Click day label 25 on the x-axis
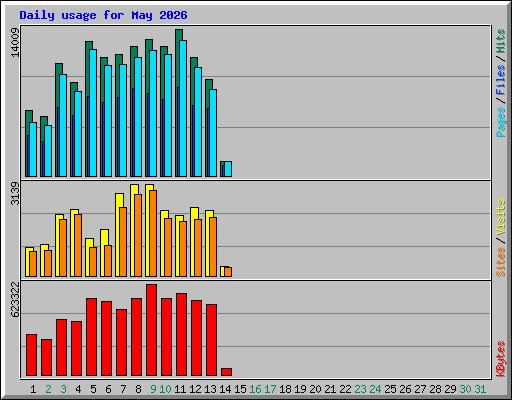512x400 pixels. (390, 389)
